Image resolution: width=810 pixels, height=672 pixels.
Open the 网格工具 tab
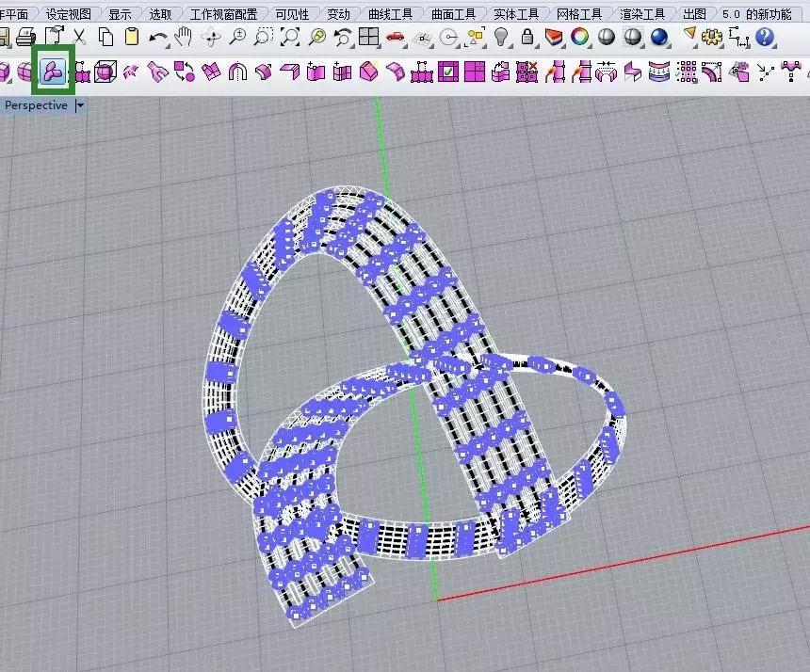[x=579, y=14]
